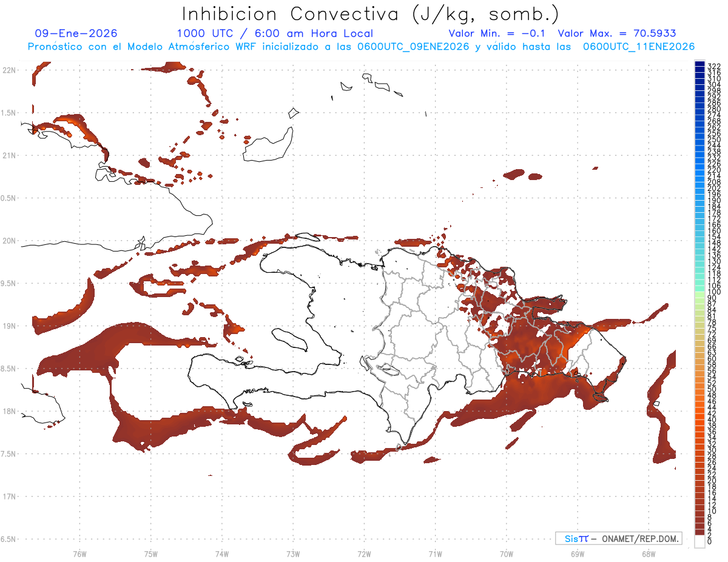Click the "60" color scale value
Image resolution: width=728 pixels, height=562 pixels.
click(712, 359)
